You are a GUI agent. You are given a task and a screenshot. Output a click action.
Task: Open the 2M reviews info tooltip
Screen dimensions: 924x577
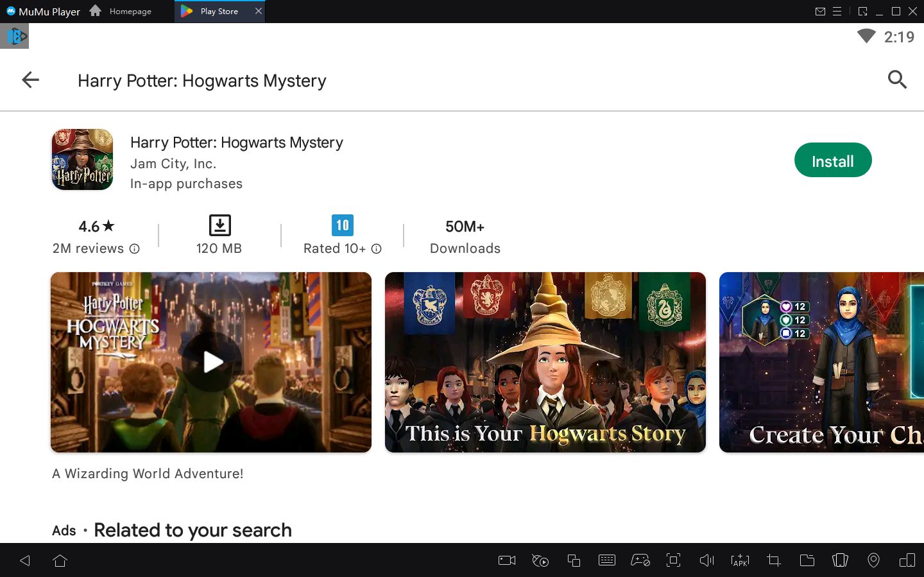pyautogui.click(x=135, y=249)
